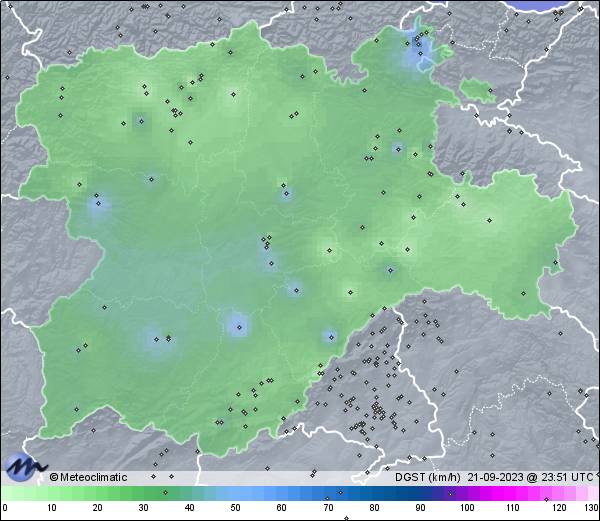Click the 10 label on the scale

click(x=52, y=508)
